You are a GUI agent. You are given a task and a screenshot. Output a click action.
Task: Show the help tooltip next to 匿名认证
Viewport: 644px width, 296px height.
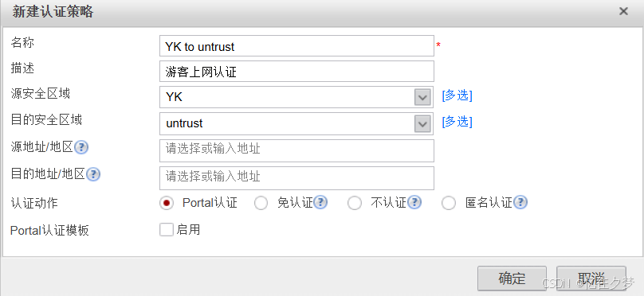[520, 202]
